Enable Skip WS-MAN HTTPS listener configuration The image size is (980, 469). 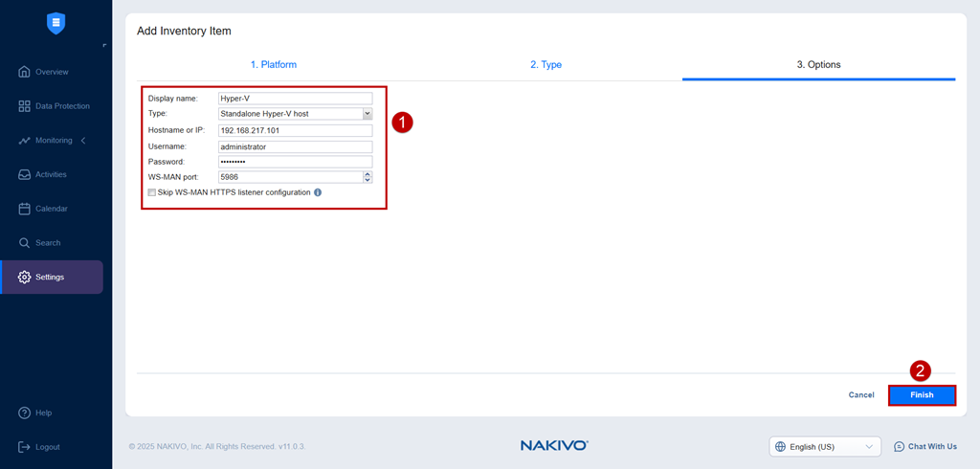(151, 192)
